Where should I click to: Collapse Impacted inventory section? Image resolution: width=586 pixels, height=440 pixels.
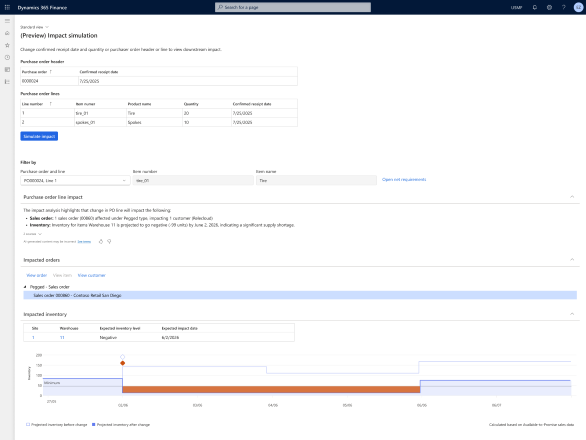tap(572, 314)
